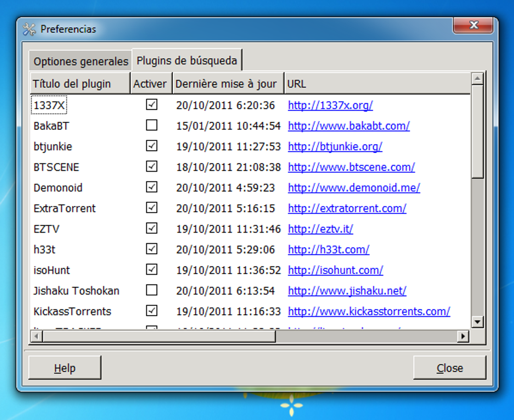This screenshot has width=514, height=420.
Task: Disable the KickassTorrents plugin checkbox
Action: [x=152, y=311]
